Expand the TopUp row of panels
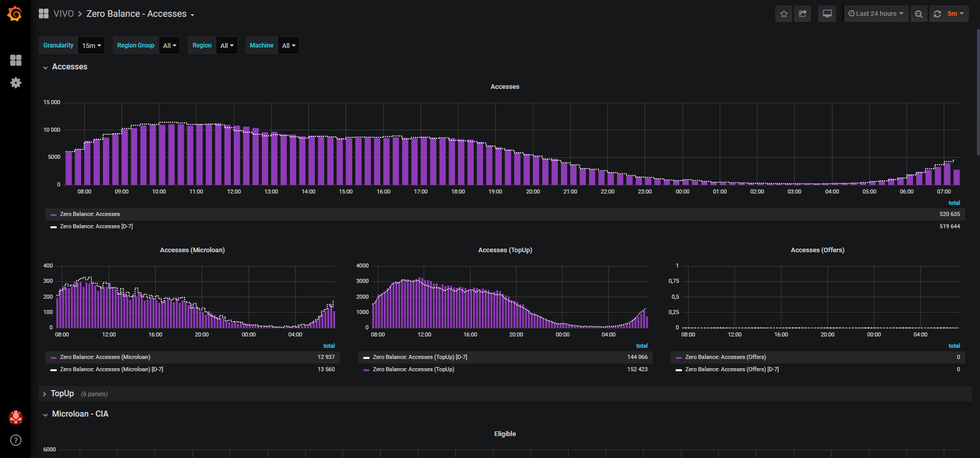The width and height of the screenshot is (980, 458). (62, 394)
